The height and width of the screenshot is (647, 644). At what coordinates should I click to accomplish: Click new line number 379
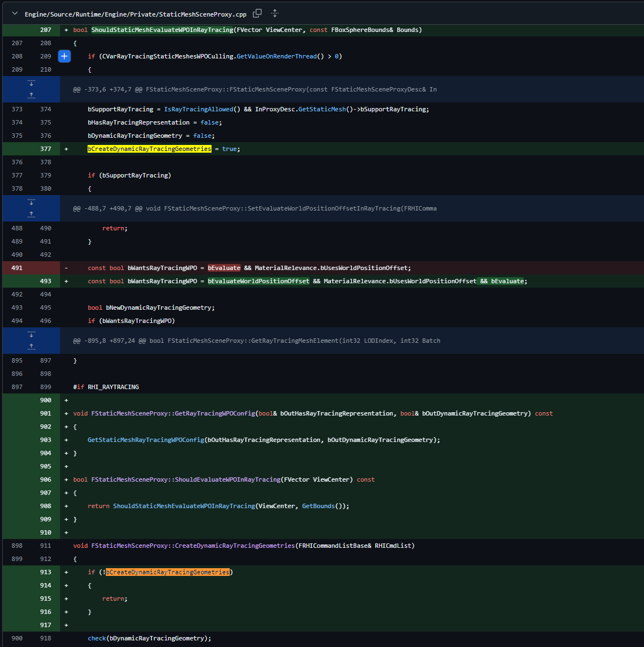46,175
